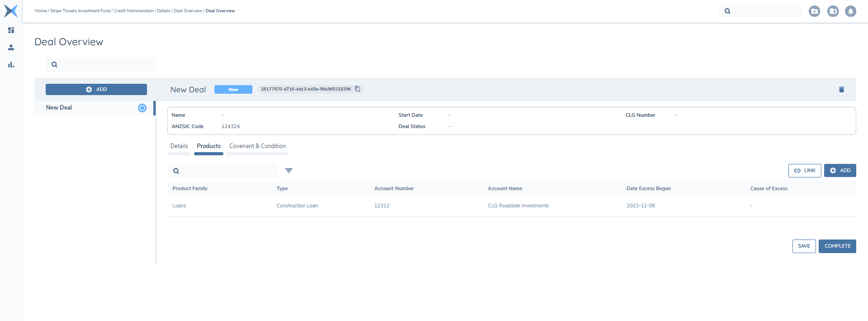This screenshot has height=321, width=868.
Task: Click the notifications bell icon
Action: (x=850, y=11)
